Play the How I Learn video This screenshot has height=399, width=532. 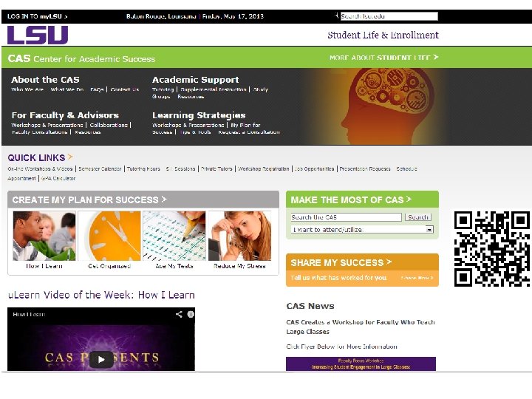[101, 359]
